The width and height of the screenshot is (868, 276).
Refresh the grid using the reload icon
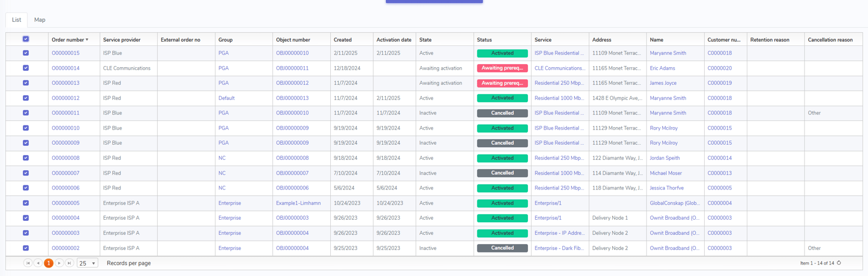pyautogui.click(x=839, y=263)
